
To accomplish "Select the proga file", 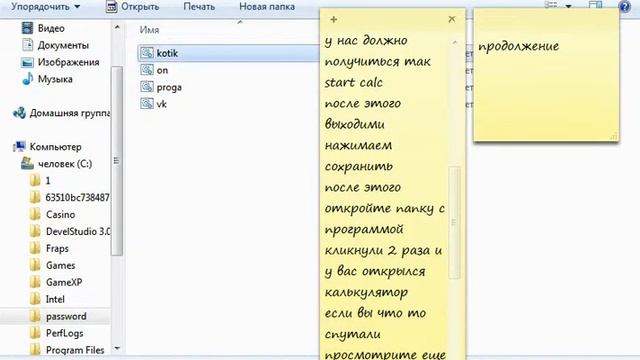I will [169, 87].
